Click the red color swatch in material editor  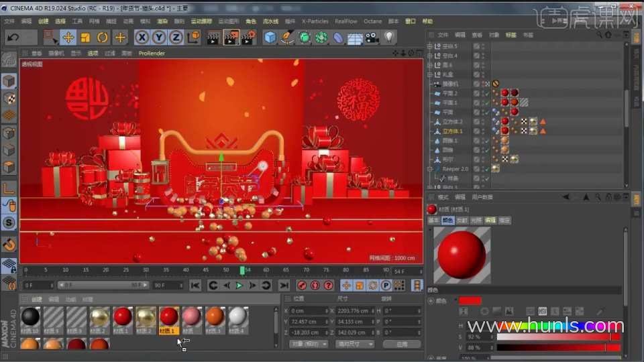click(x=470, y=300)
